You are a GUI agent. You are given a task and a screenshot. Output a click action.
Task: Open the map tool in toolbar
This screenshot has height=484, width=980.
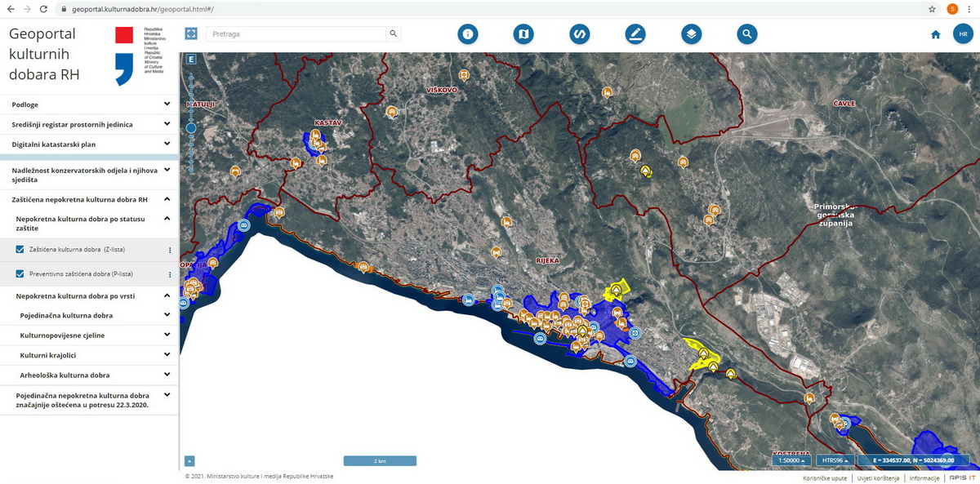[x=523, y=34]
